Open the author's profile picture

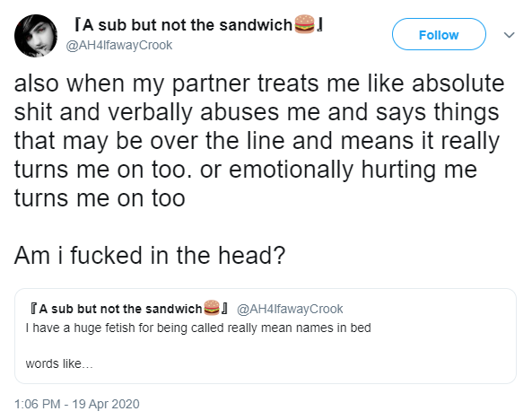pos(36,35)
